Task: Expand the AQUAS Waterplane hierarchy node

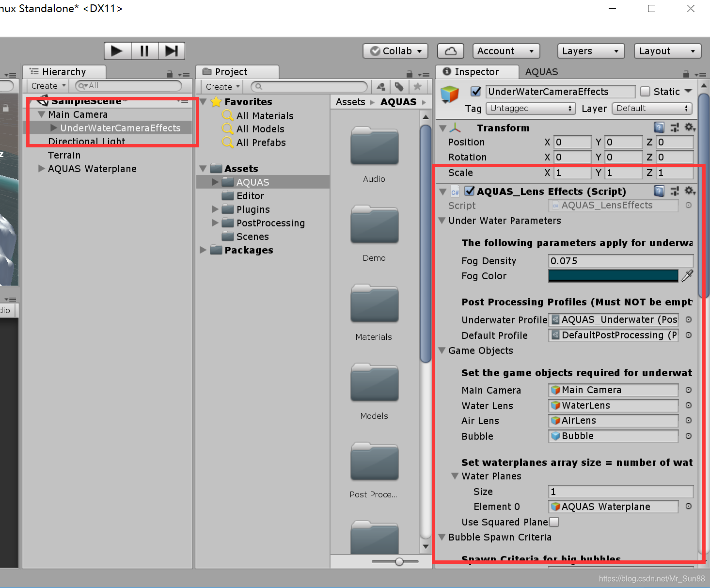Action: [42, 169]
